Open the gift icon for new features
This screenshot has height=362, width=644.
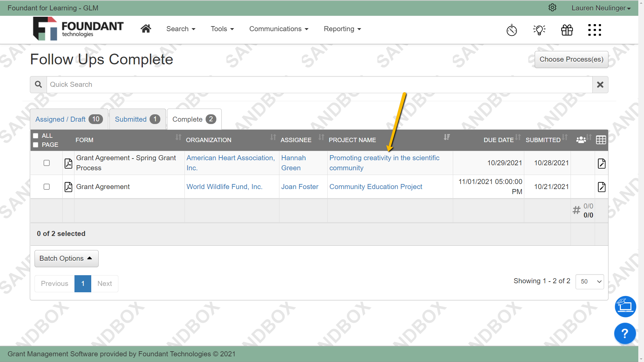point(567,30)
